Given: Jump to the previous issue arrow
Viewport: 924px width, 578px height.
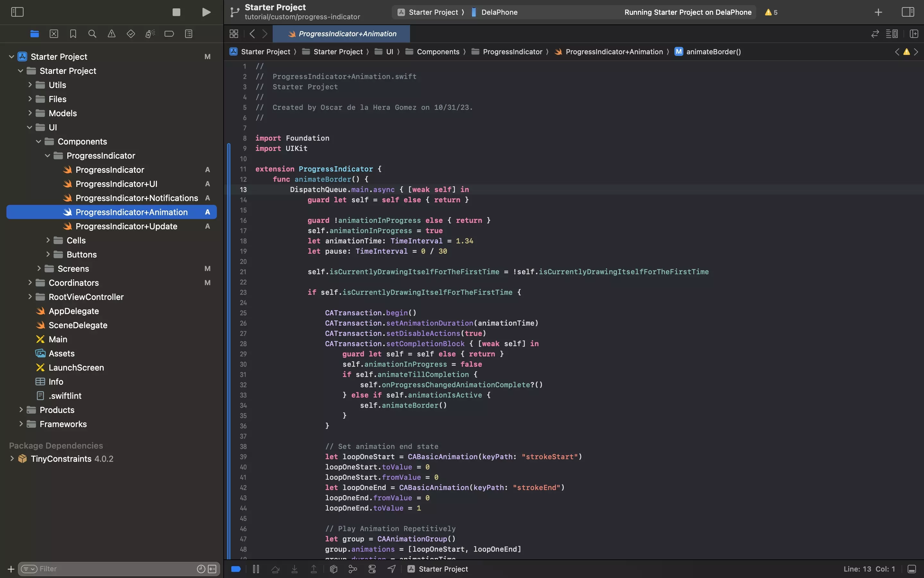Looking at the screenshot, I should click(x=897, y=52).
